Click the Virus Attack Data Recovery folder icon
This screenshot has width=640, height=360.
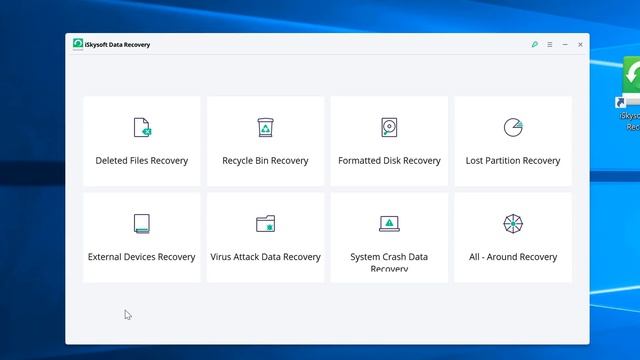265,224
